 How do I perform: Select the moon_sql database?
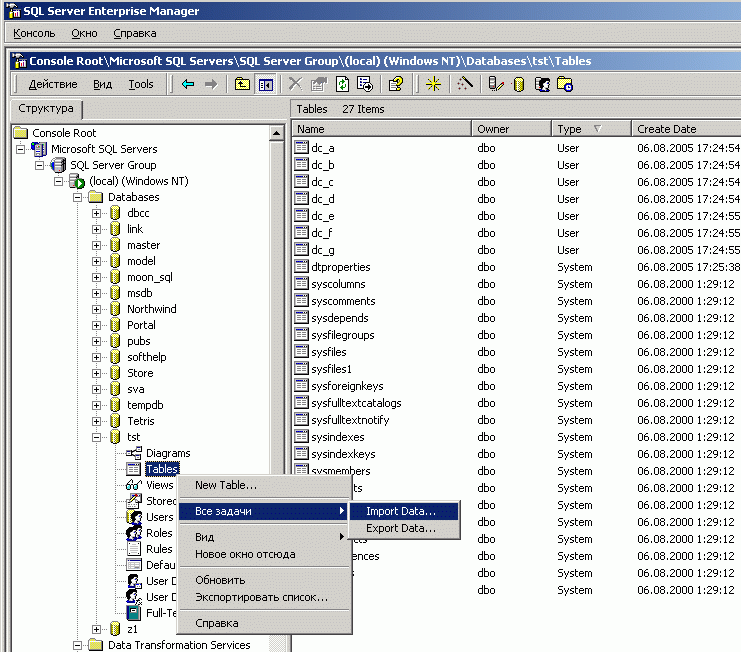pyautogui.click(x=149, y=277)
